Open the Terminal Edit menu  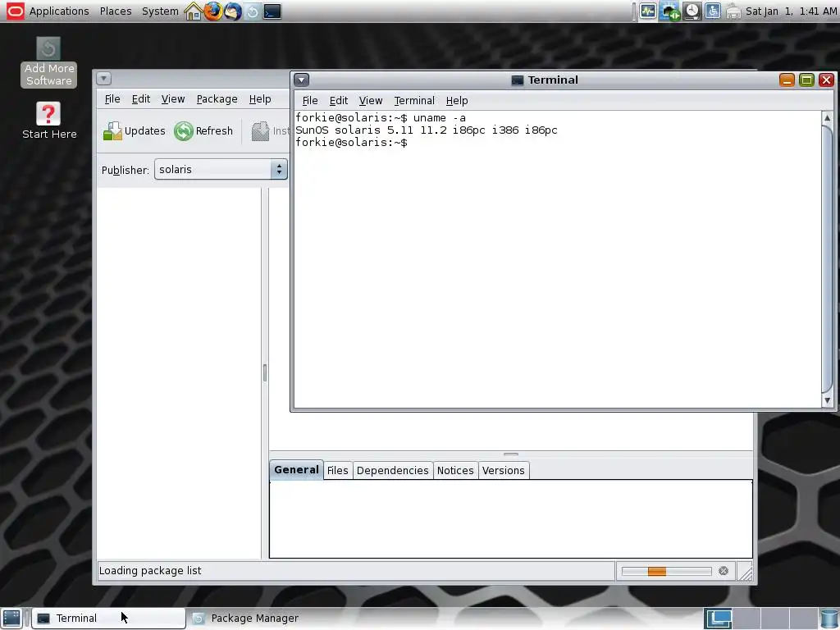coord(338,101)
